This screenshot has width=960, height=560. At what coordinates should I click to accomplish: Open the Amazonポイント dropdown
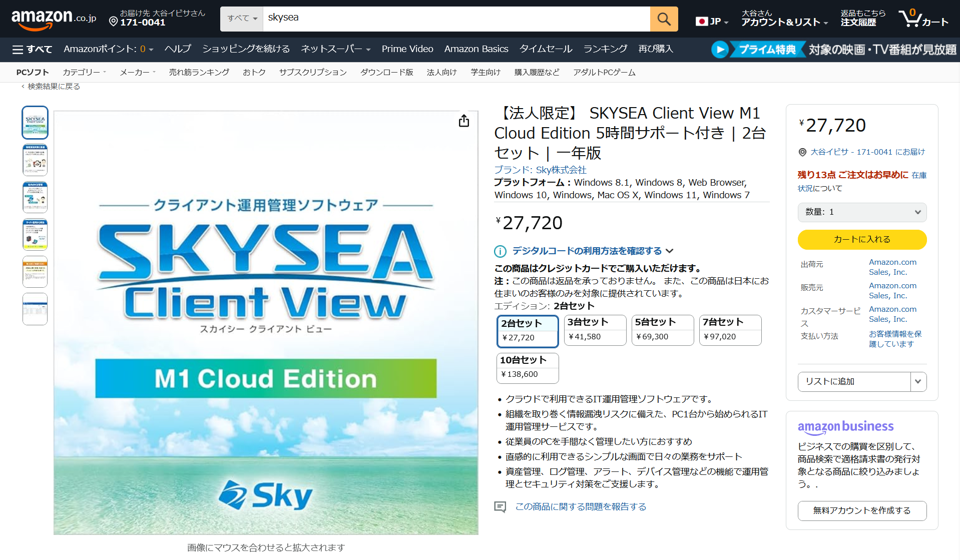tap(109, 49)
